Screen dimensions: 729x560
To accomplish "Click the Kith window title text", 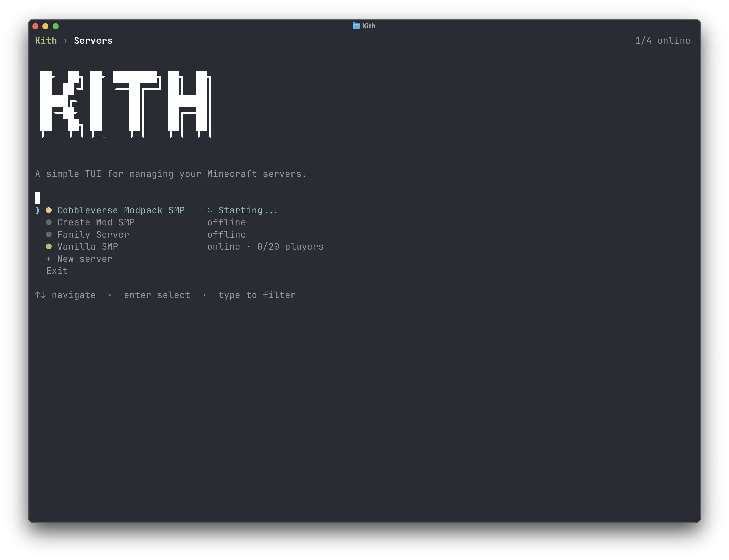I will [x=369, y=26].
